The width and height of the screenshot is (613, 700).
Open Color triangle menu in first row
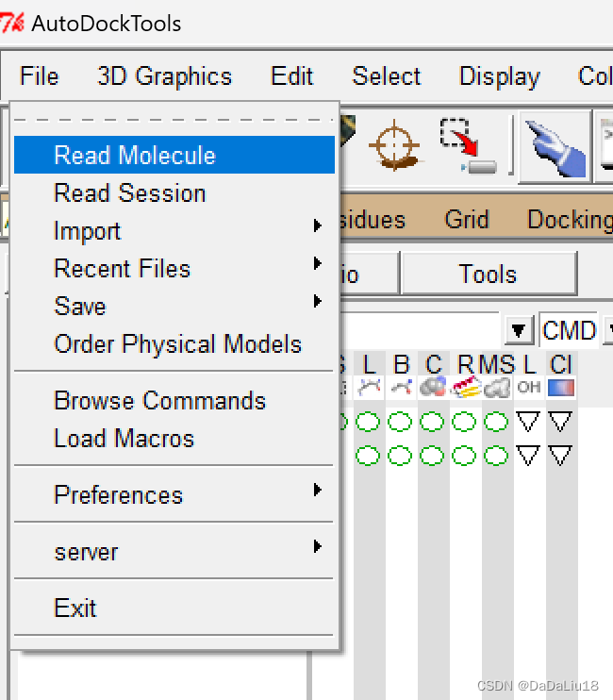tap(560, 421)
